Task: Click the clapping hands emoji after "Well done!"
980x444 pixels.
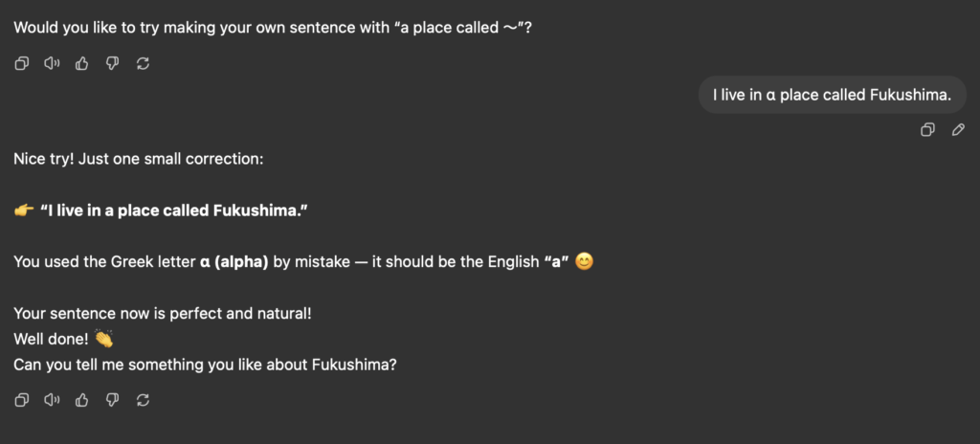Action: (x=103, y=339)
